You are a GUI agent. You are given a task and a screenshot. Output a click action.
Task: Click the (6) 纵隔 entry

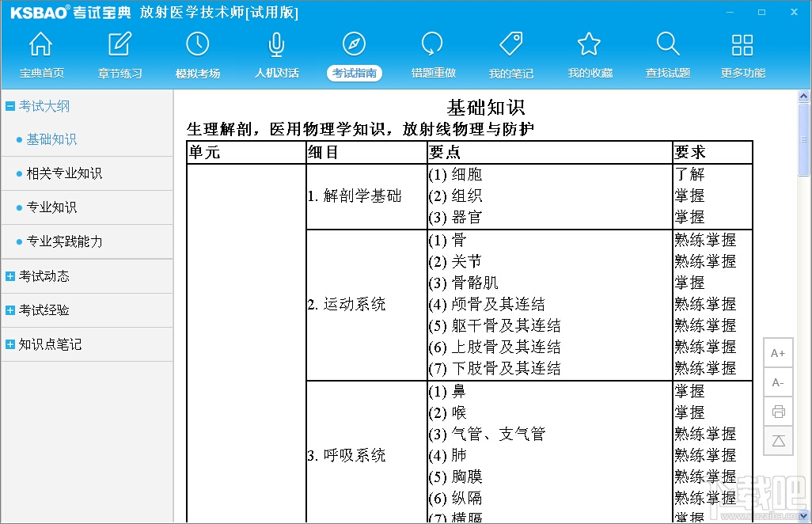(x=455, y=498)
